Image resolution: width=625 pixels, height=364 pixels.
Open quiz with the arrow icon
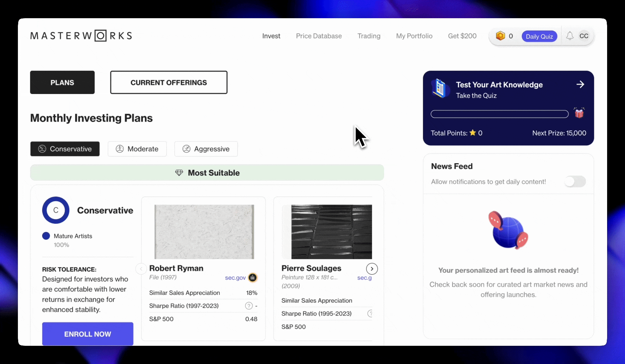tap(580, 84)
